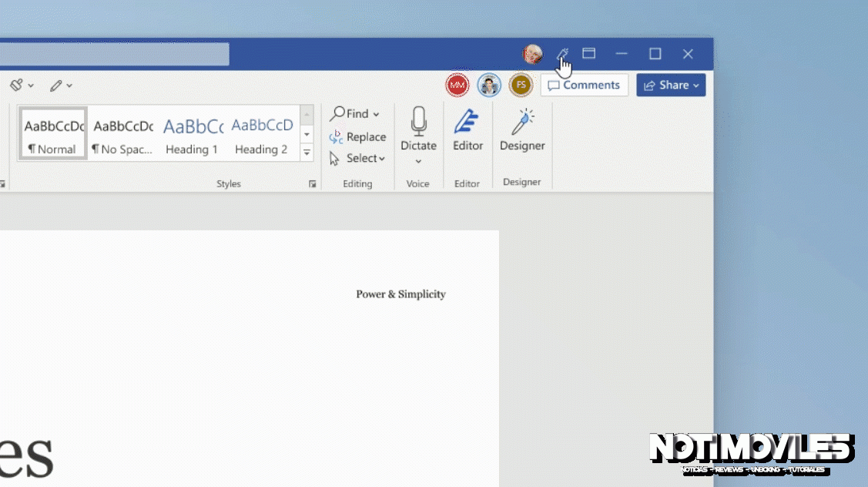This screenshot has width=868, height=487.
Task: Open the Share dropdown button
Action: pyautogui.click(x=671, y=86)
